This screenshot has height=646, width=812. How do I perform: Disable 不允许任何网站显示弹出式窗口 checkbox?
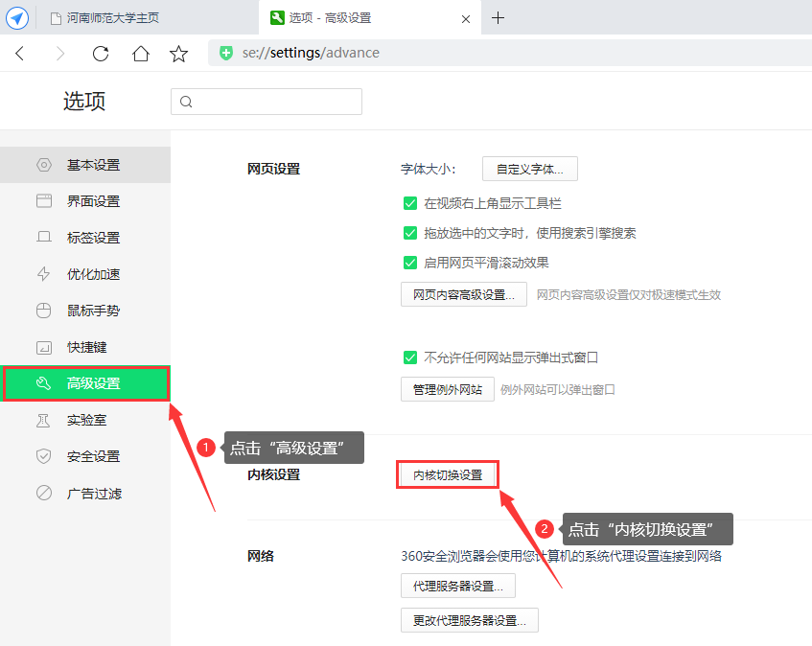click(x=410, y=358)
